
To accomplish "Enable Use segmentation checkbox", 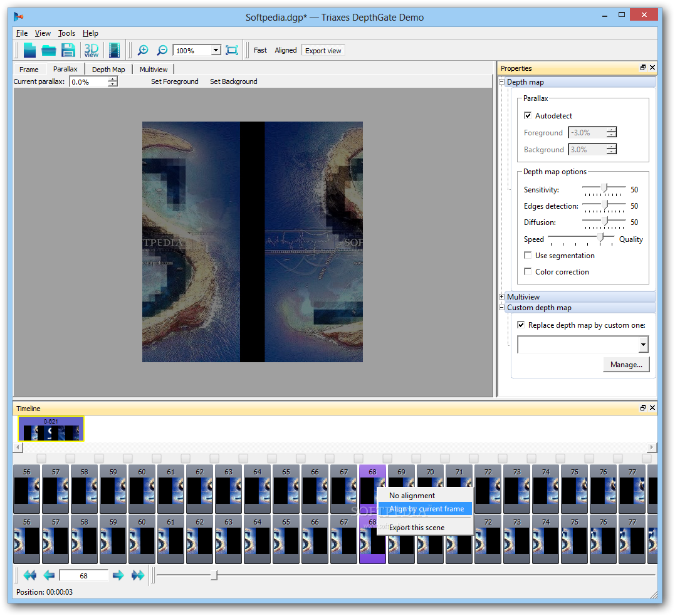I will [528, 255].
